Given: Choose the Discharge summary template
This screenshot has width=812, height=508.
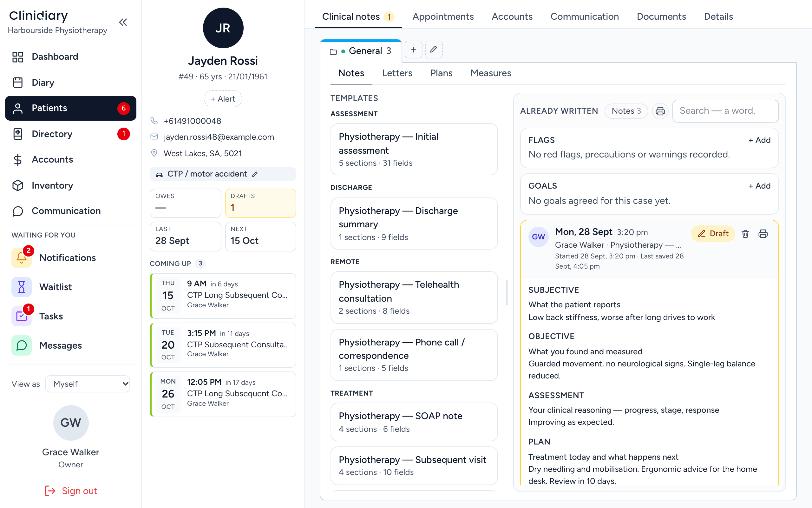Looking at the screenshot, I should pos(414,224).
